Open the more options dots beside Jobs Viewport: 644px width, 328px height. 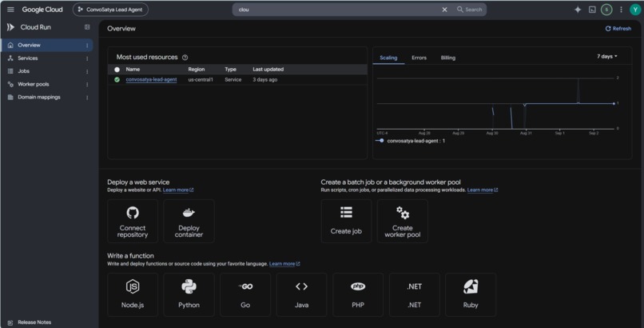[87, 71]
